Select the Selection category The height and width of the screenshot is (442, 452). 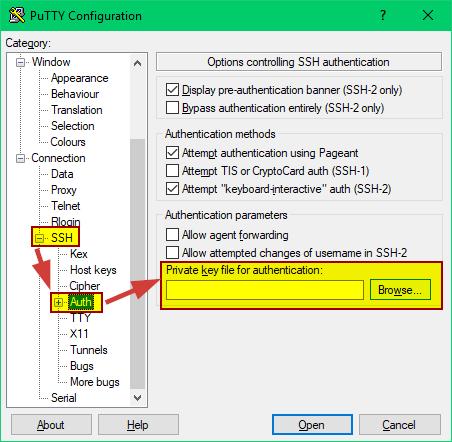point(73,126)
